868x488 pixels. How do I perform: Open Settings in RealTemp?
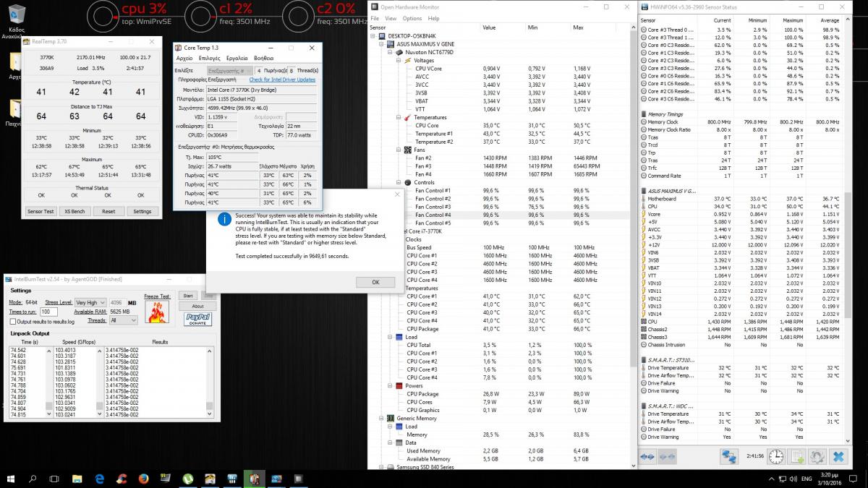(142, 211)
